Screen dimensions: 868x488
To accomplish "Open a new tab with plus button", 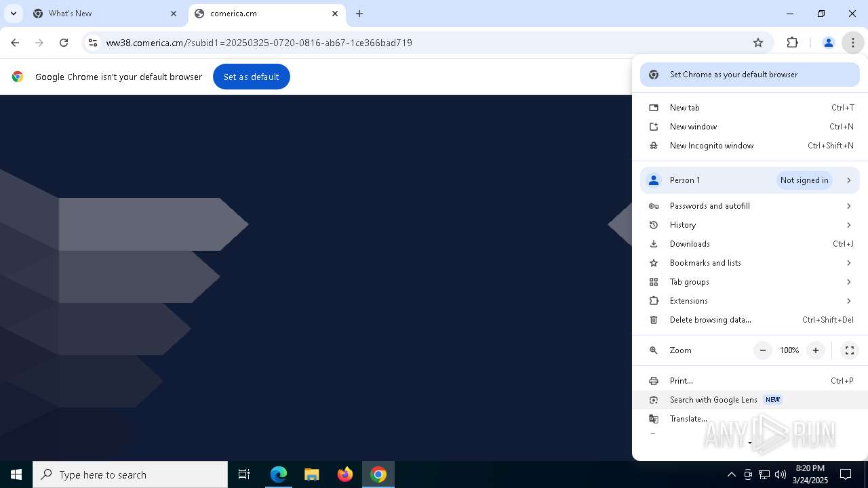I will [359, 14].
